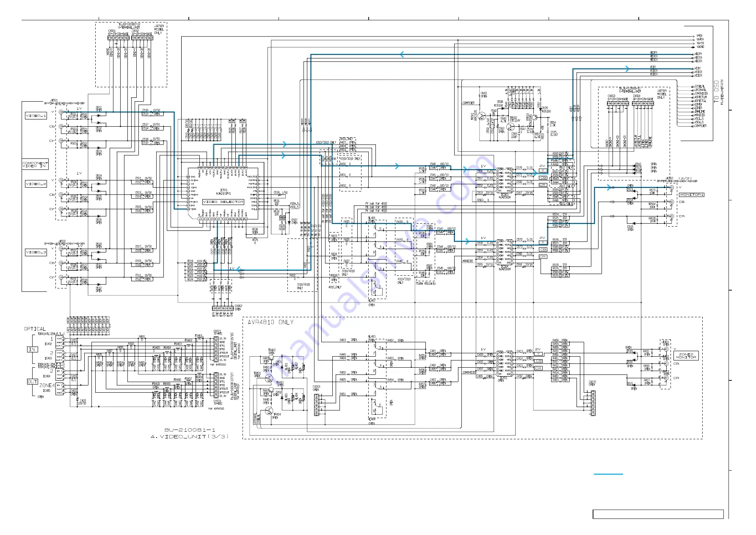756x535 pixels.
Task: Click the C538 capacitor label
Action: coord(276,193)
